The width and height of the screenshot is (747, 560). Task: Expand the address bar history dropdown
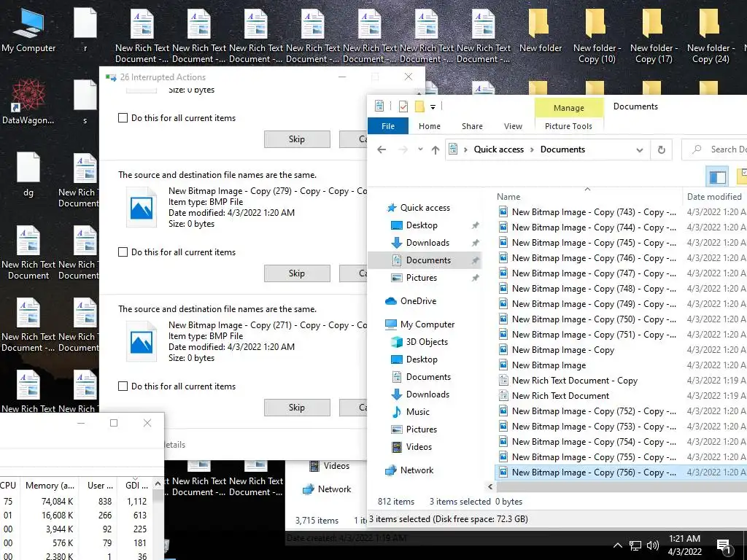coord(639,150)
